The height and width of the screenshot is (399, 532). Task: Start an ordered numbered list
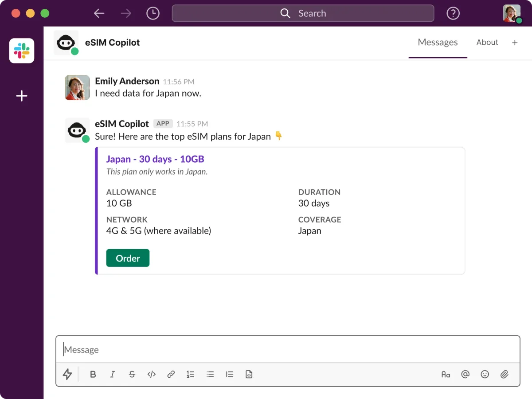pyautogui.click(x=191, y=374)
